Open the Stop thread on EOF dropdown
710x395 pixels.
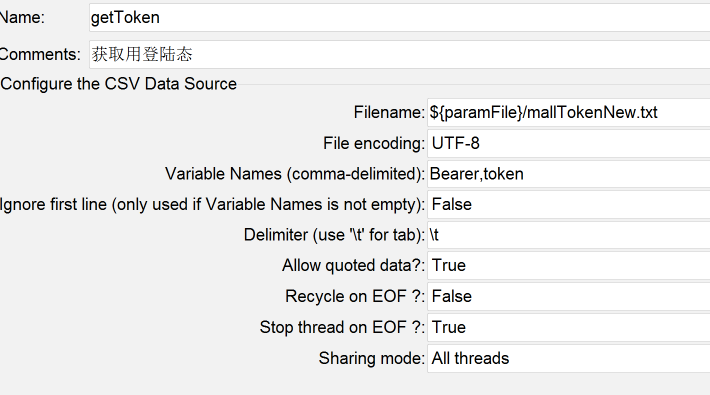coord(569,327)
